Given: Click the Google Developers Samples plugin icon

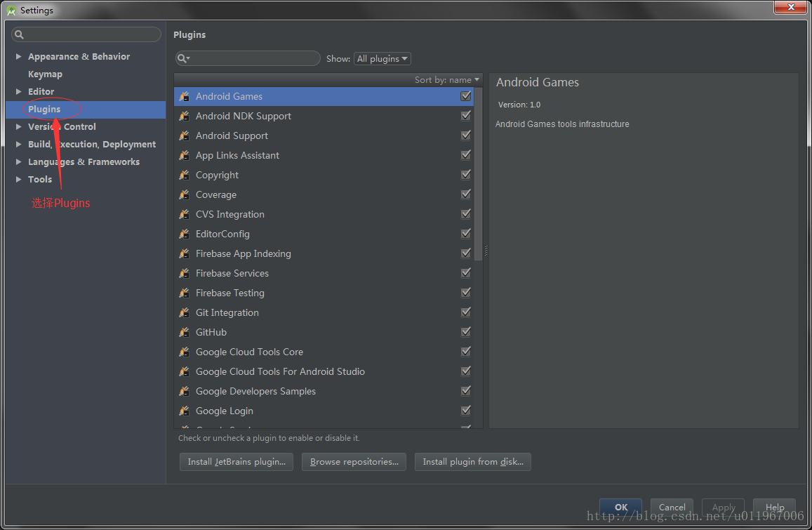Looking at the screenshot, I should tap(184, 392).
